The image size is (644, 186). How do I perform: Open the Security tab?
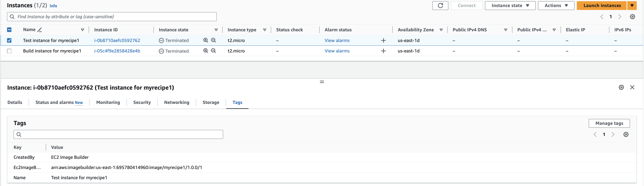[142, 102]
